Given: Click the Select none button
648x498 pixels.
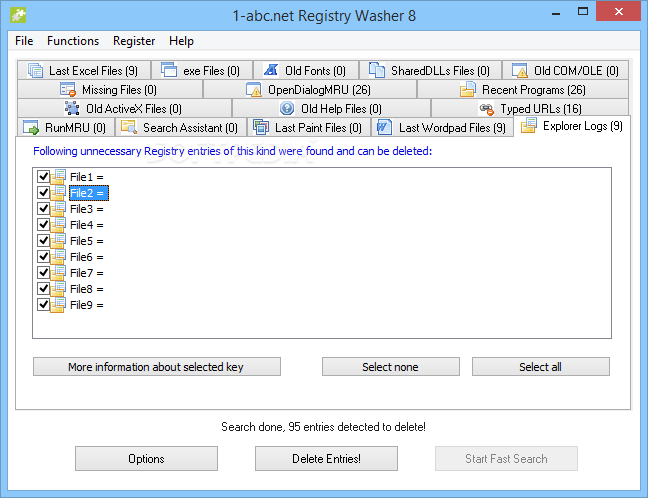Looking at the screenshot, I should coord(391,367).
